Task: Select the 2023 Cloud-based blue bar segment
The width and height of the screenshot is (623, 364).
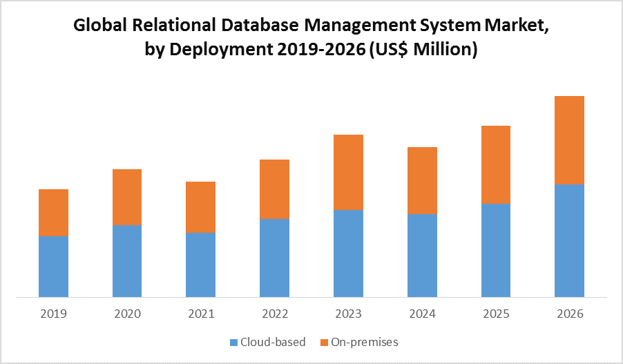Action: (x=348, y=253)
